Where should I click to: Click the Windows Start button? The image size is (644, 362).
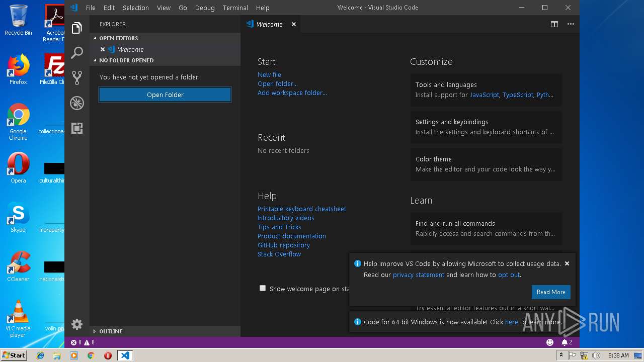coord(14,355)
